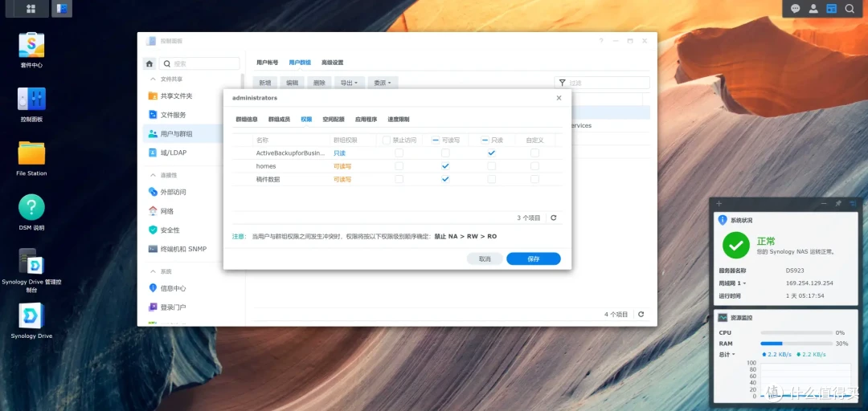The height and width of the screenshot is (411, 868).
Task: Refresh the group list in Control Panel
Action: coord(641,314)
